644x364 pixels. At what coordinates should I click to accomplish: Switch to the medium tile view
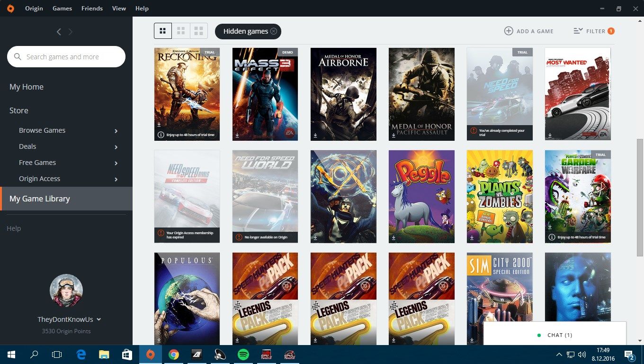pyautogui.click(x=181, y=31)
